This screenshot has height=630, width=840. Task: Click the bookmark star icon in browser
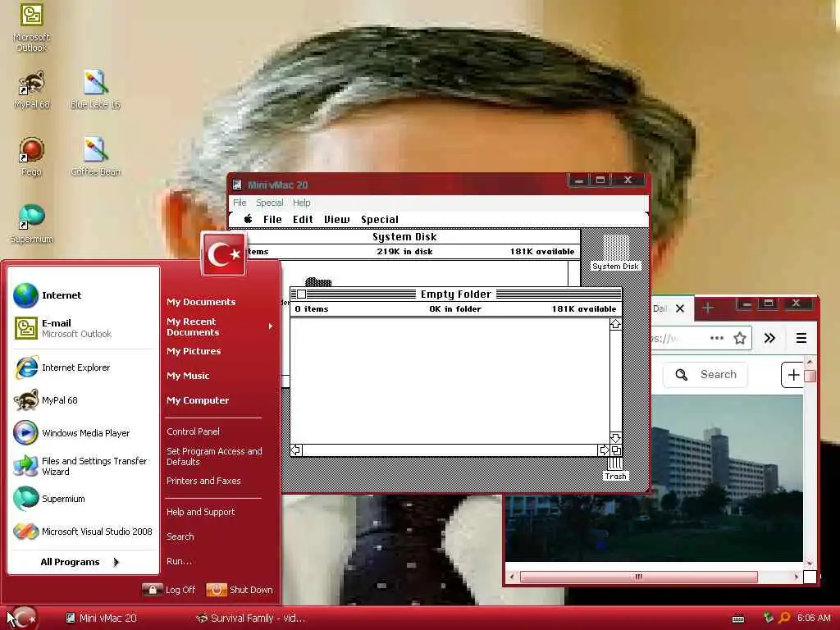740,338
